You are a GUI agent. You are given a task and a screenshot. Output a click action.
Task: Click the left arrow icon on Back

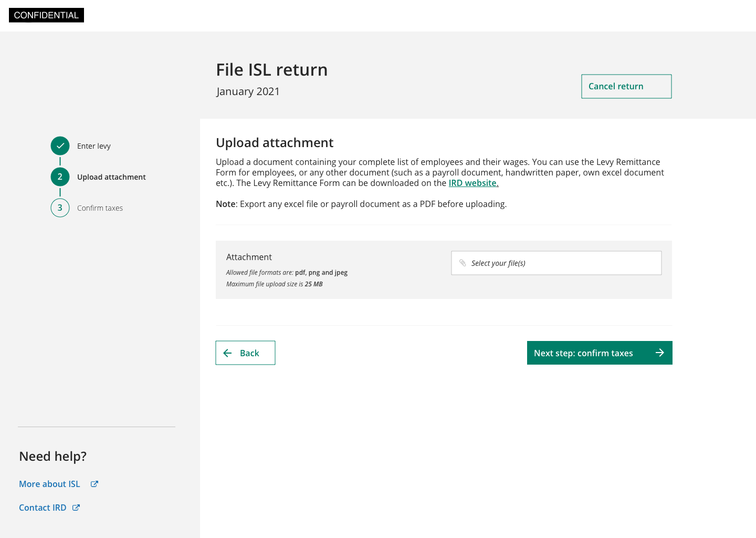click(227, 353)
